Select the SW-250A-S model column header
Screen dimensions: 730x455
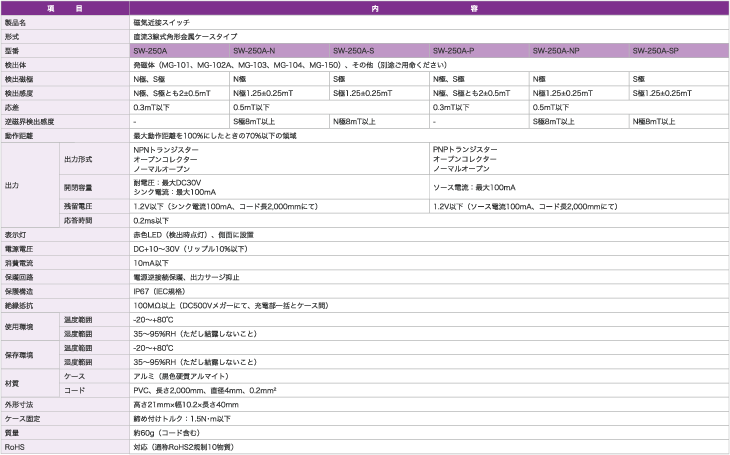(353, 49)
